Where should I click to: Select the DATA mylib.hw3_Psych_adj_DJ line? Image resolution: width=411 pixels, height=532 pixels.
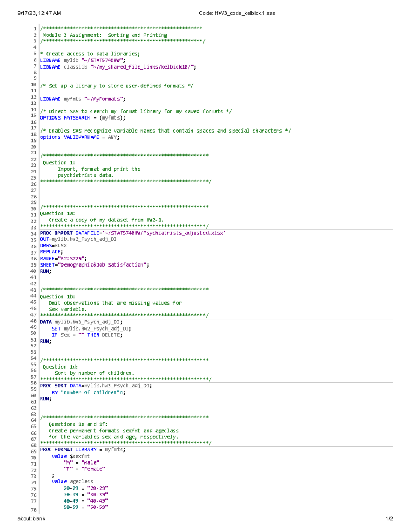coord(82,322)
